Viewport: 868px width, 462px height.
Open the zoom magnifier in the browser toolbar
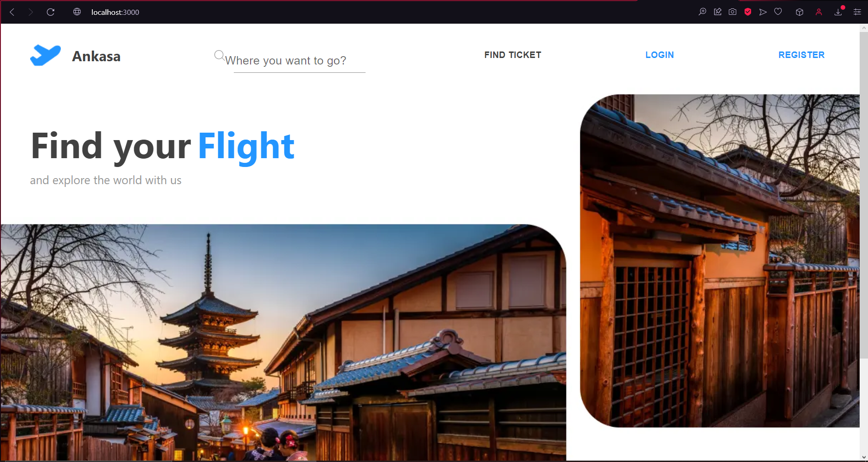[x=702, y=12]
